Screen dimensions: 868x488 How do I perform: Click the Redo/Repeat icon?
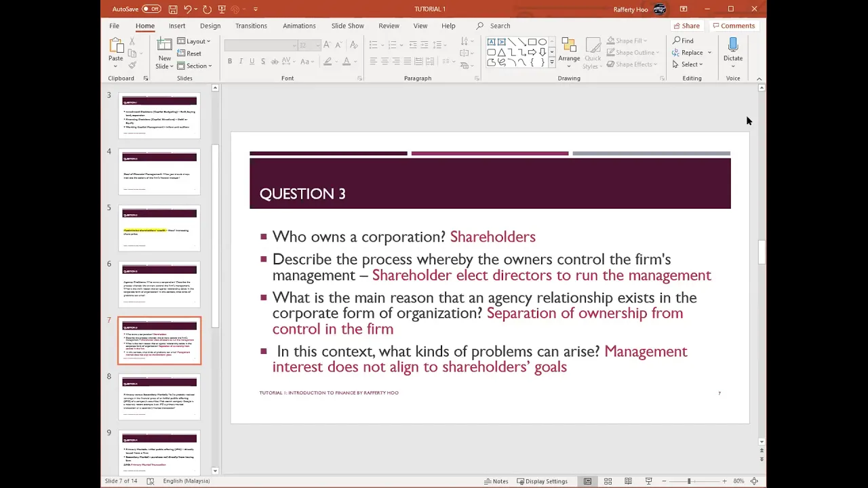click(x=207, y=9)
